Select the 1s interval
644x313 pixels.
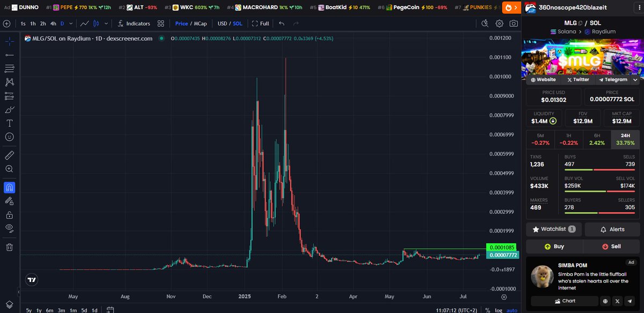pos(23,24)
